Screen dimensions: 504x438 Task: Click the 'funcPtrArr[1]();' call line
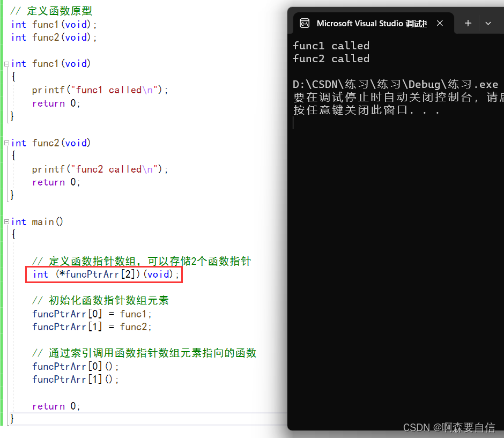click(75, 380)
